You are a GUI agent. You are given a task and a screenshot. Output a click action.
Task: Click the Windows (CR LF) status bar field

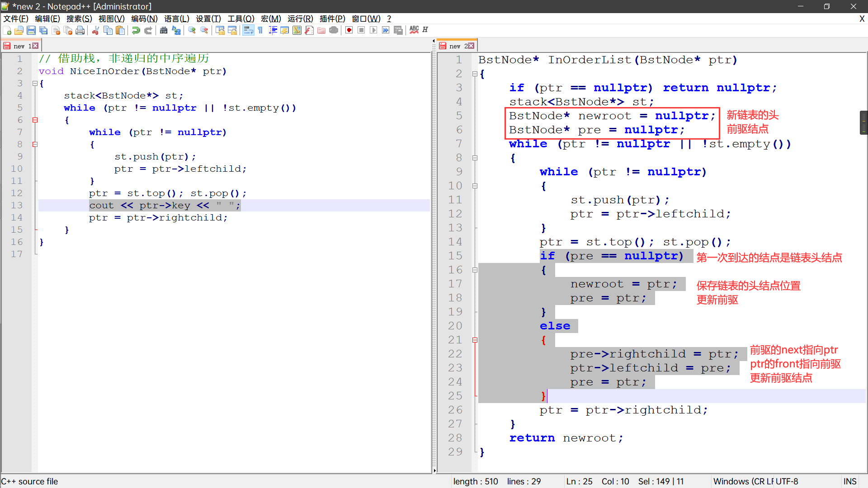point(743,481)
